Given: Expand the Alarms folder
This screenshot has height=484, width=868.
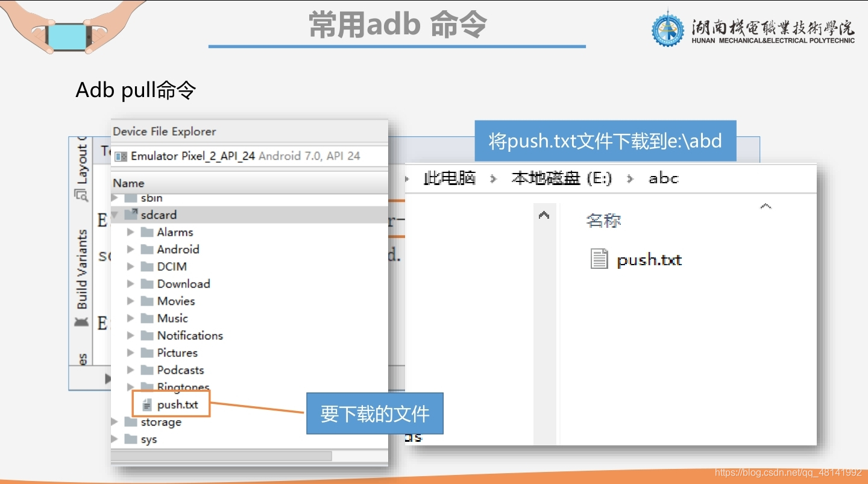Looking at the screenshot, I should [130, 232].
